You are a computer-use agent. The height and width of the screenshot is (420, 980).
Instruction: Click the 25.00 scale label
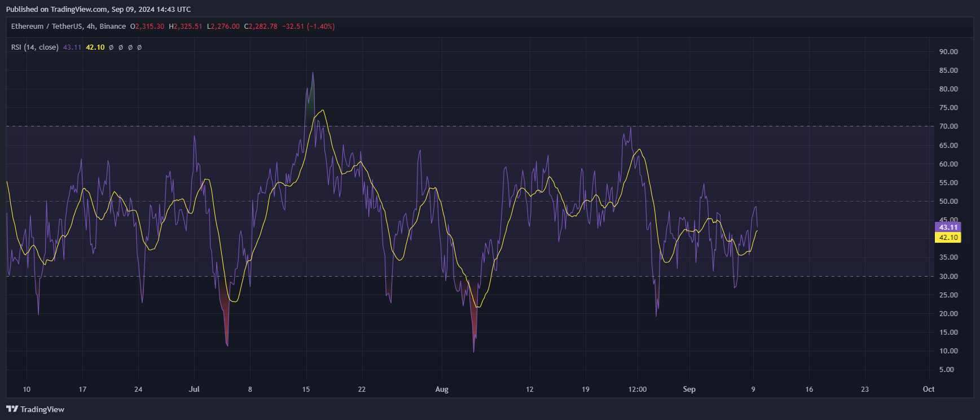948,295
